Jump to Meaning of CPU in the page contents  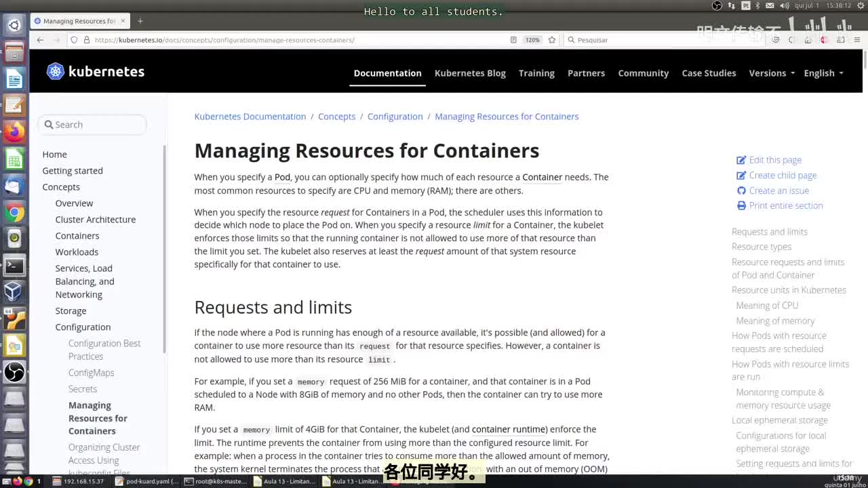(767, 306)
